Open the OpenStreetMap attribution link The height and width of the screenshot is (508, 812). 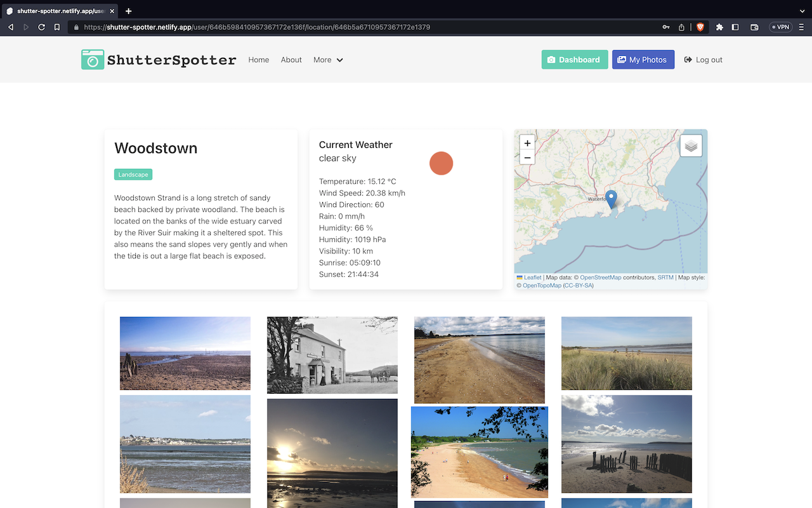tap(600, 277)
